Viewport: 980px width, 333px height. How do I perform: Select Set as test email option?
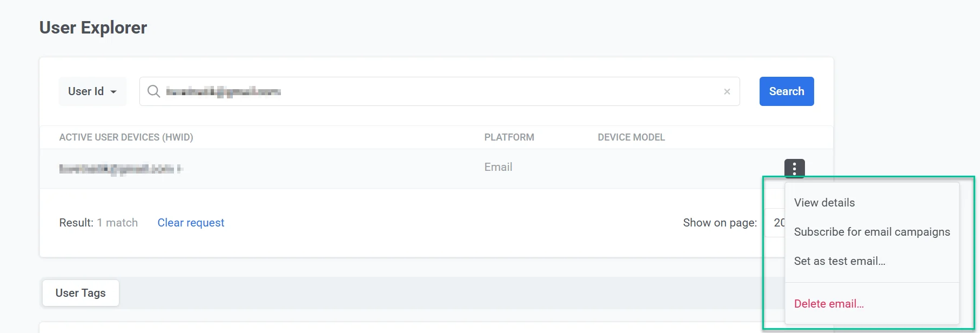pyautogui.click(x=840, y=261)
